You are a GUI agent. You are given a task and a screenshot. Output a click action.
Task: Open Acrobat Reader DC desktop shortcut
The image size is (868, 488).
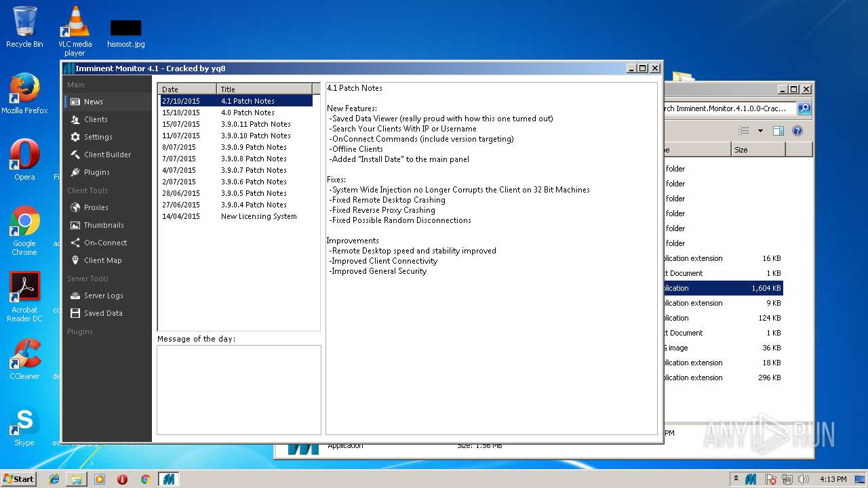click(x=24, y=297)
